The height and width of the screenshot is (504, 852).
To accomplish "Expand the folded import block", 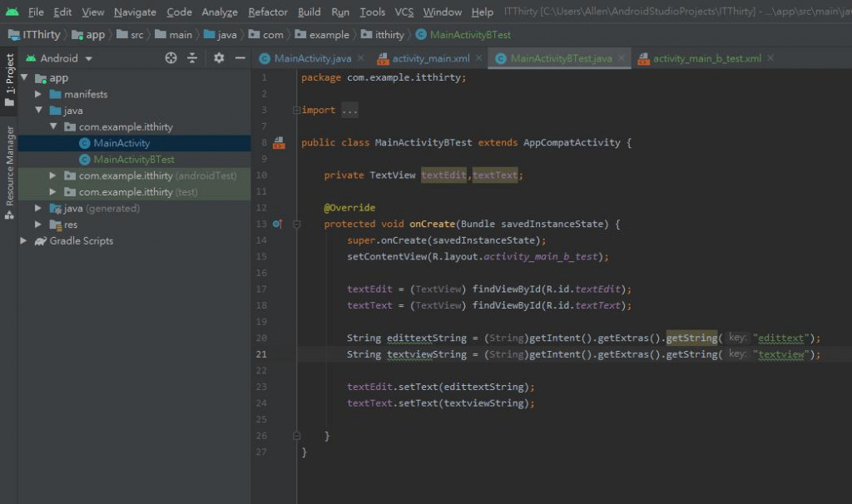I will click(349, 111).
